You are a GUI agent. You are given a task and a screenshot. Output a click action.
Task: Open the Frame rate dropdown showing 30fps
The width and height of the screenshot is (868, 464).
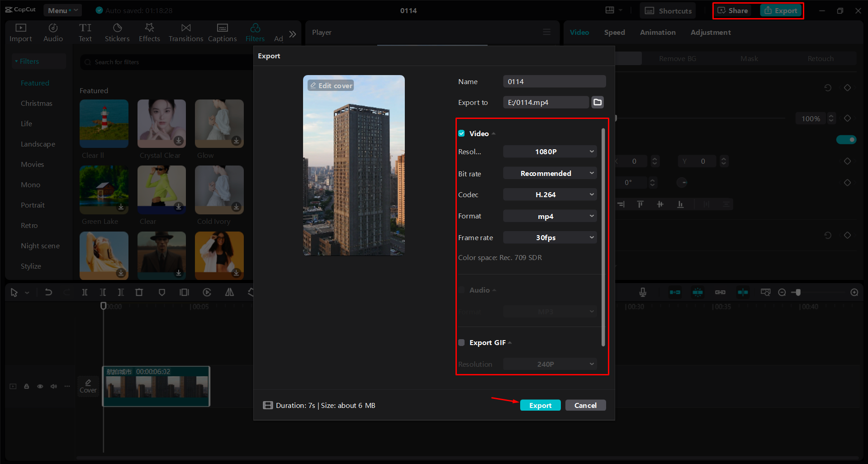[550, 237]
